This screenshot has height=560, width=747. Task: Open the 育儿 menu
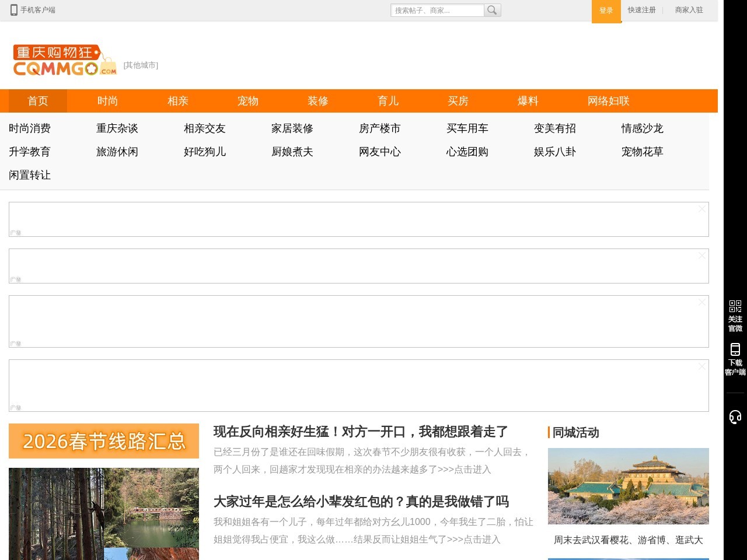click(388, 101)
